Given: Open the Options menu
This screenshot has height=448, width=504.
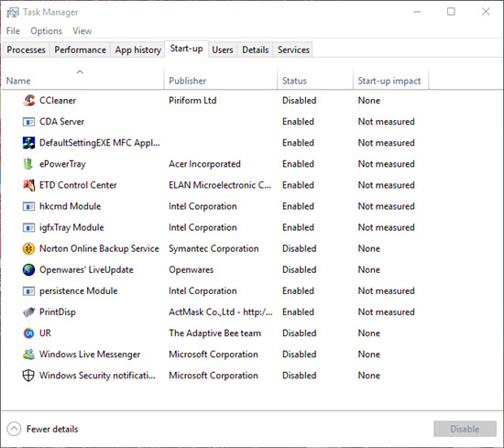Looking at the screenshot, I should (46, 31).
